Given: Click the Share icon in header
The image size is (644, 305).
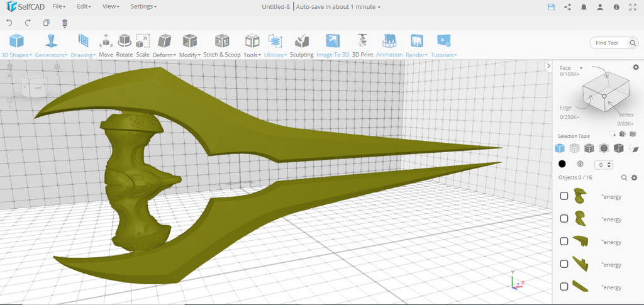Looking at the screenshot, I should point(568,7).
